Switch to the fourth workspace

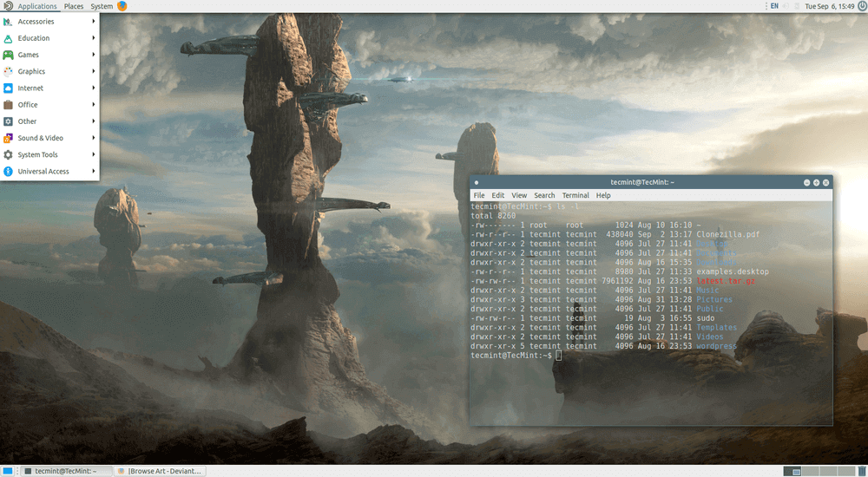click(845, 472)
